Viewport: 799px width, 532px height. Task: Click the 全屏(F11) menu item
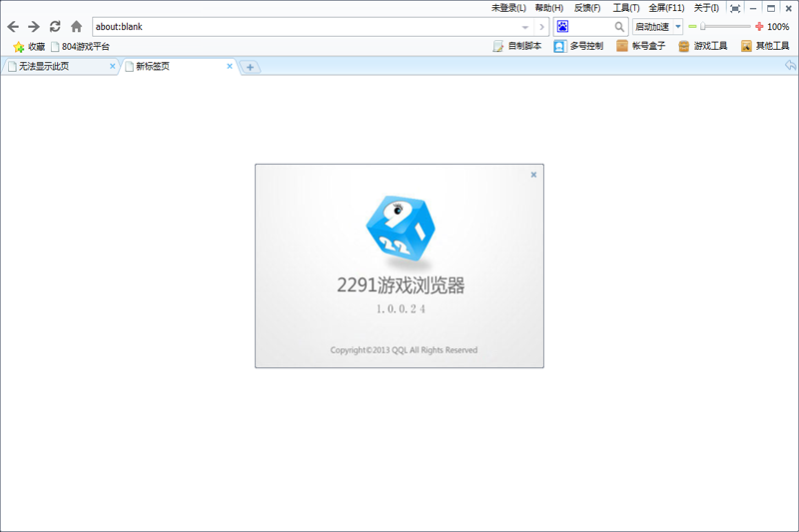[x=666, y=8]
